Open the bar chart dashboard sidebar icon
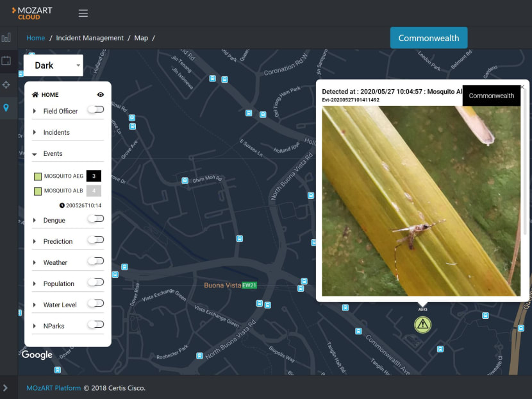This screenshot has width=532, height=399. [x=6, y=37]
